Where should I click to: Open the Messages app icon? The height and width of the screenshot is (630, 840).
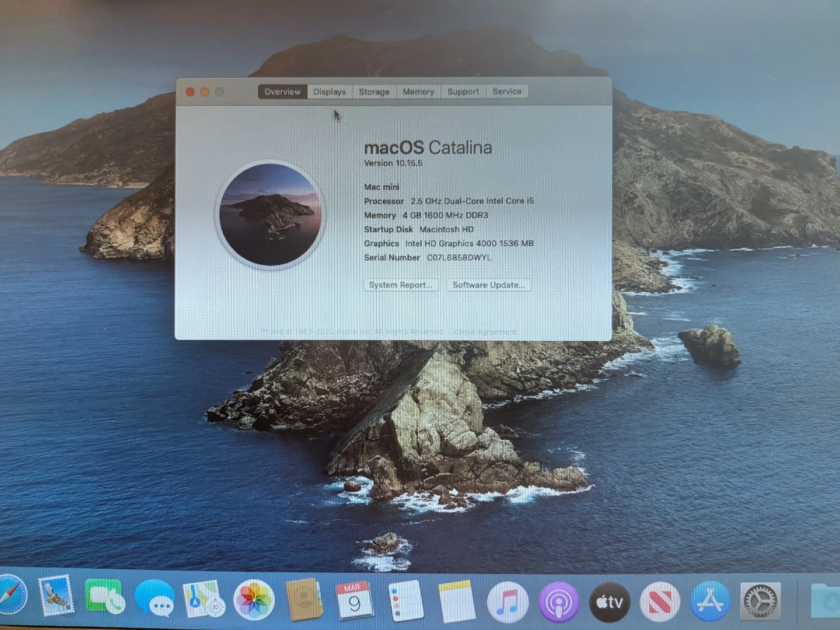tap(155, 600)
